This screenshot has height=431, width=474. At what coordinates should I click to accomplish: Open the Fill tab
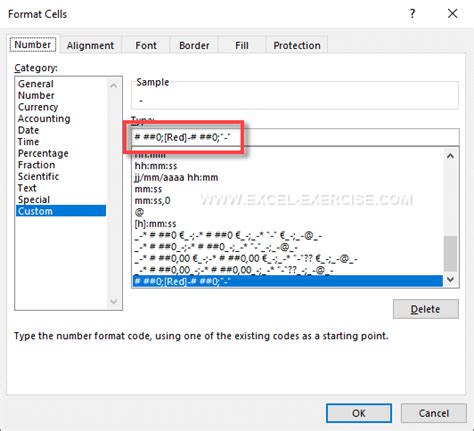tap(242, 45)
